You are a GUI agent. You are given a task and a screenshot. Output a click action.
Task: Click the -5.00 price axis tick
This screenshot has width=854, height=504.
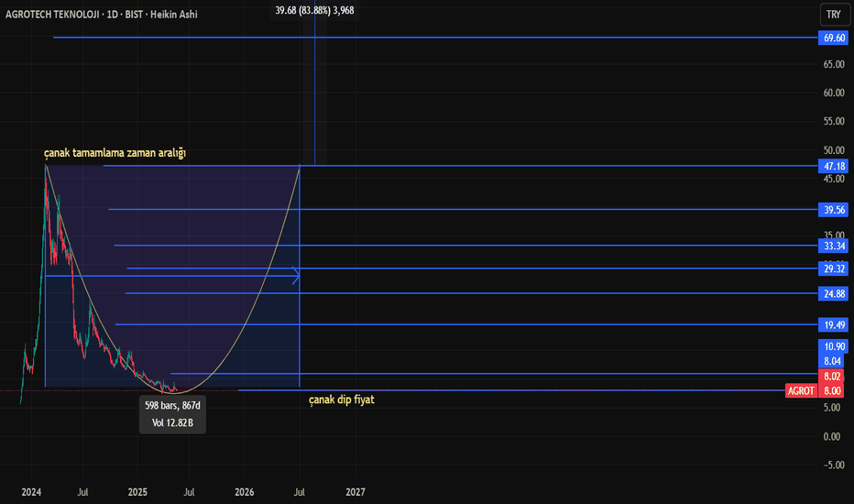[833, 465]
